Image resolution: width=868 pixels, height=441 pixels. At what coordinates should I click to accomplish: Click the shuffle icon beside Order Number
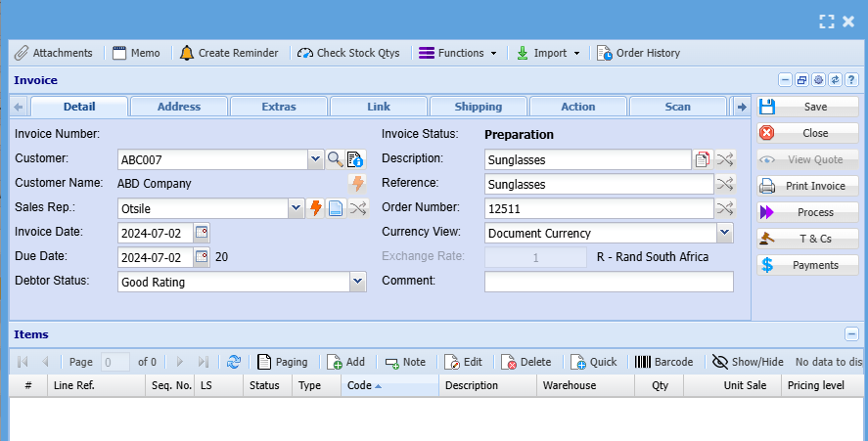click(x=724, y=207)
